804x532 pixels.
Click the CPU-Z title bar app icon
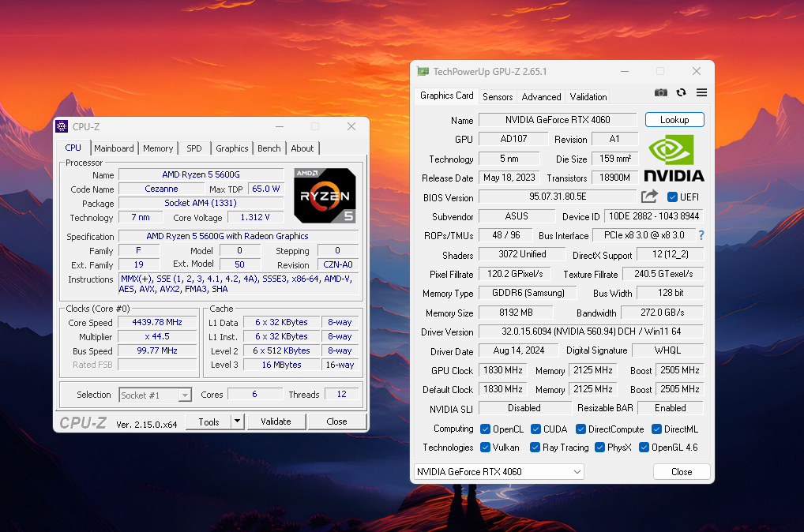click(x=62, y=126)
